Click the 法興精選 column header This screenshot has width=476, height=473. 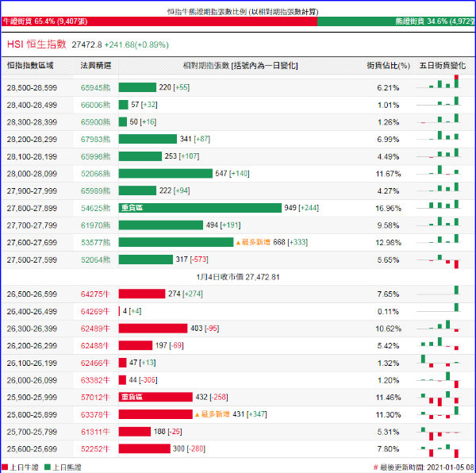pyautogui.click(x=96, y=66)
